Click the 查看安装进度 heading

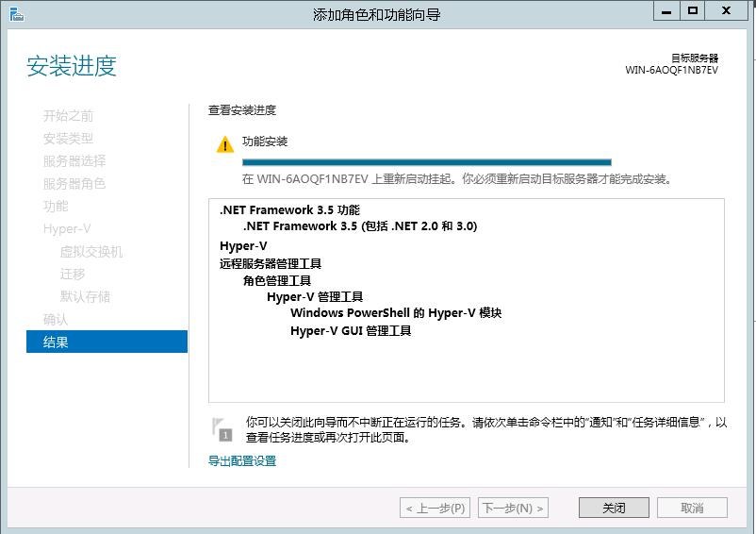click(242, 110)
